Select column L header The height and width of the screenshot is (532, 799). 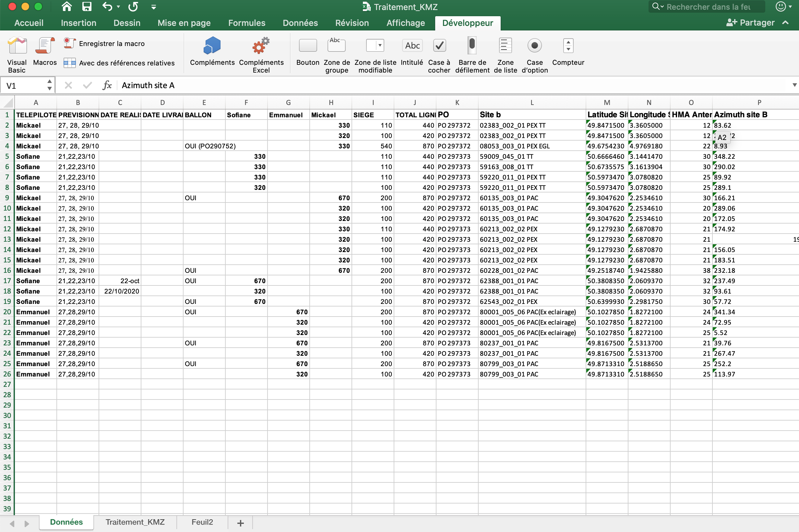[x=532, y=102]
